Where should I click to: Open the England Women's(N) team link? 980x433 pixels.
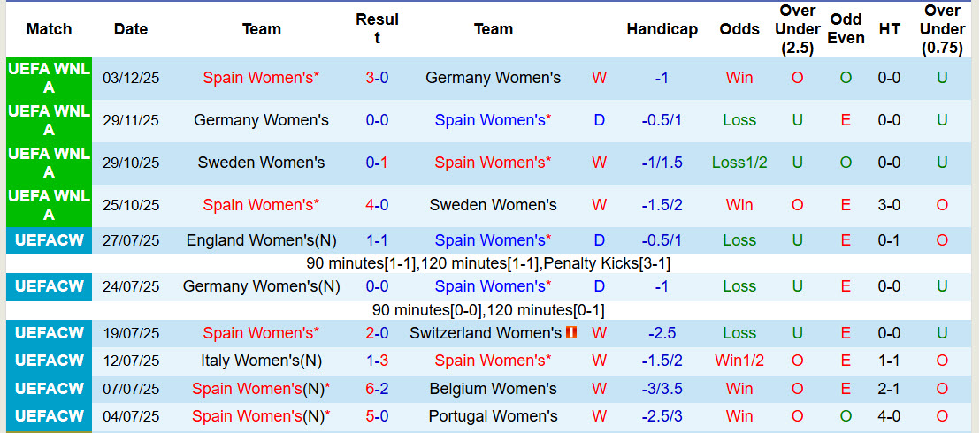pos(261,240)
